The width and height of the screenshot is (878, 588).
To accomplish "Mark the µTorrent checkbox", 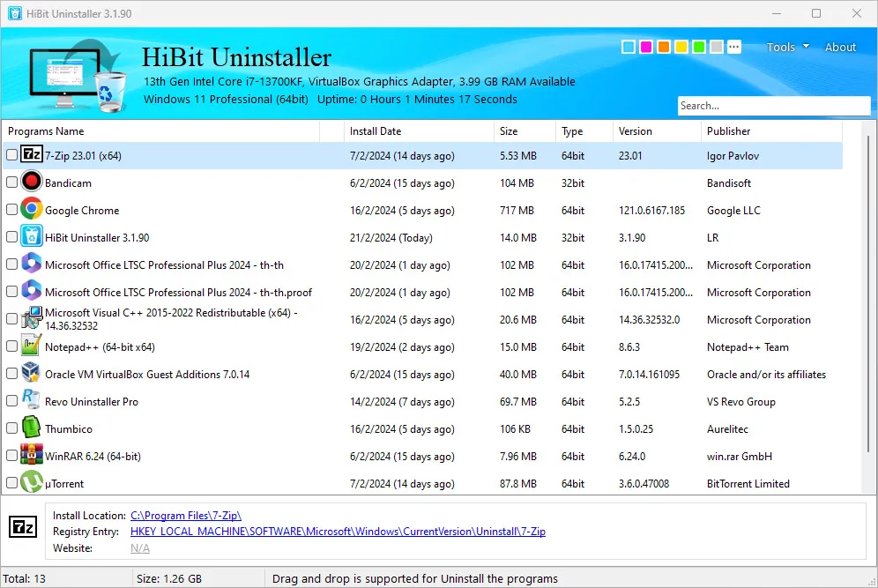I will coord(11,482).
